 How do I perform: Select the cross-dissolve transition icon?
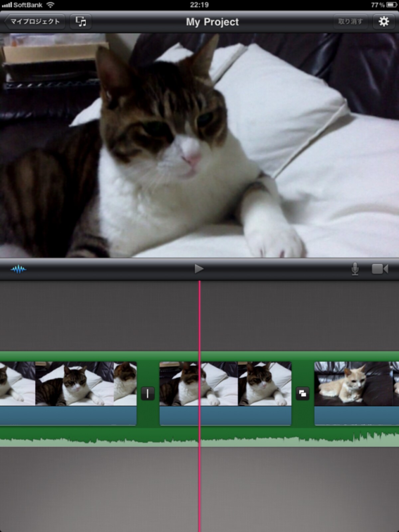coord(303,394)
